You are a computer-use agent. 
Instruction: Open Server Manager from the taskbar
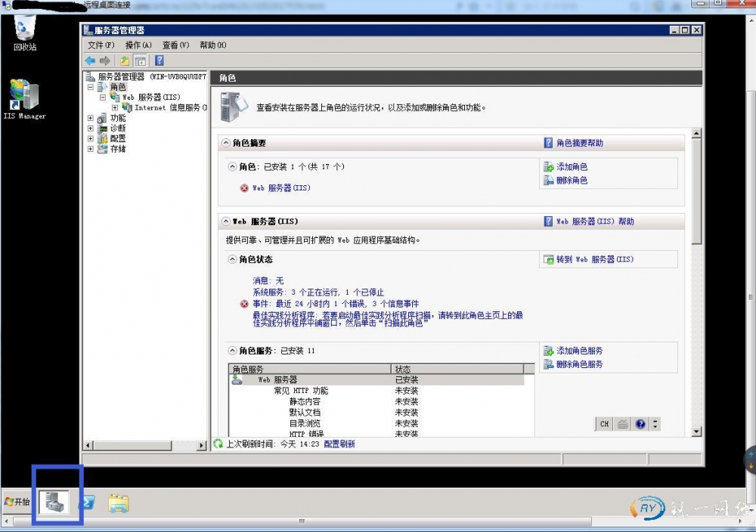56,502
